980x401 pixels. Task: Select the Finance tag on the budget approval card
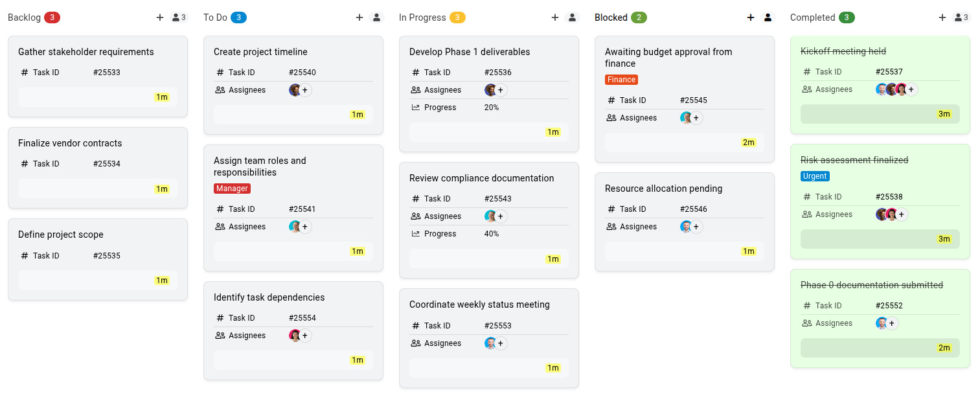click(x=621, y=80)
